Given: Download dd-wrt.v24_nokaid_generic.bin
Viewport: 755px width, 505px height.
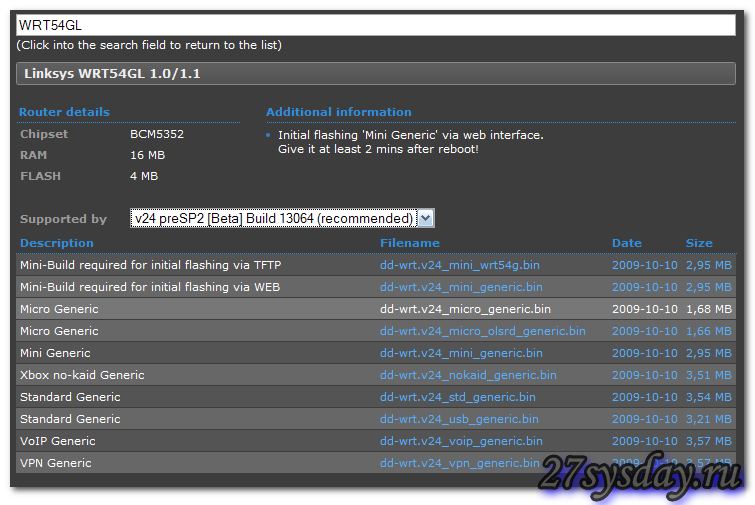Looking at the screenshot, I should coord(468,375).
